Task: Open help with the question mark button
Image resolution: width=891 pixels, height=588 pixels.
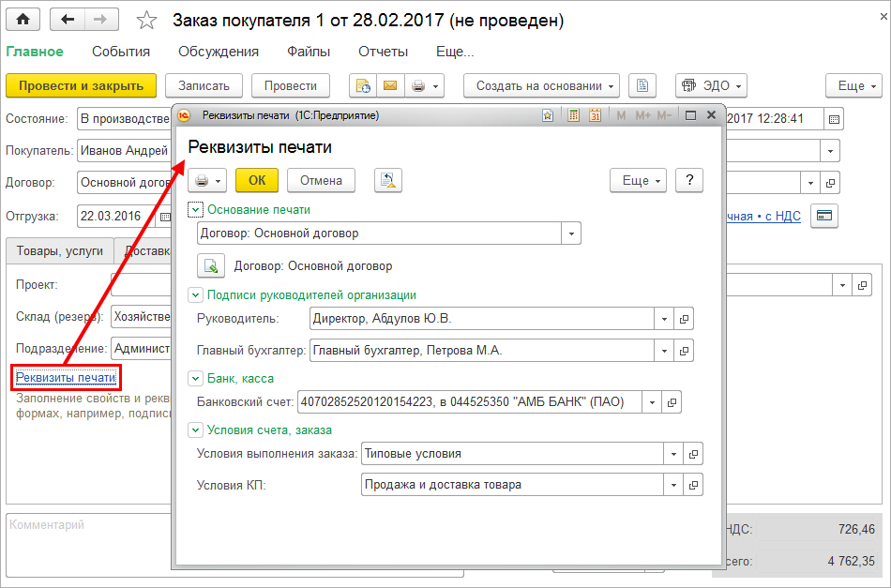Action: point(689,181)
